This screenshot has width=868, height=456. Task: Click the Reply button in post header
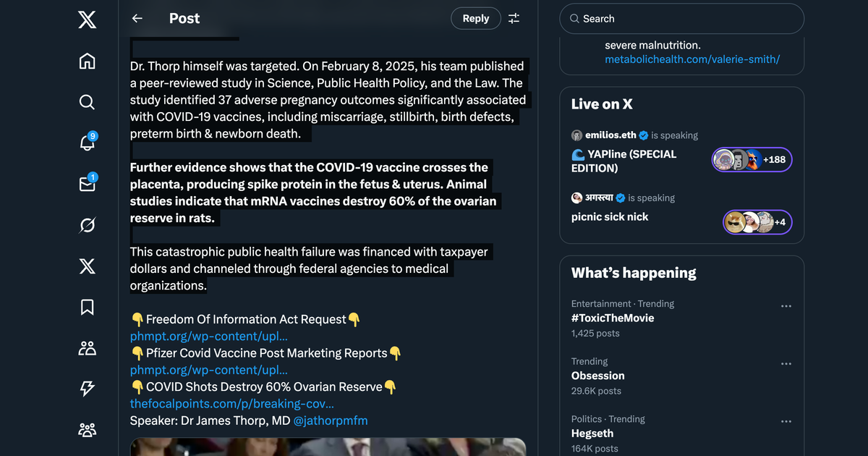(x=475, y=19)
